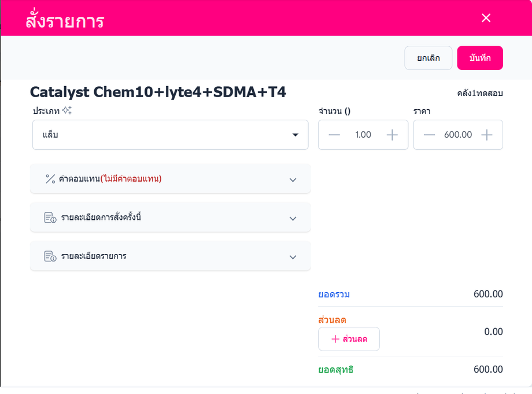Image resolution: width=532 pixels, height=394 pixels.
Task: Decrease price with the minus icon
Action: pyautogui.click(x=429, y=135)
